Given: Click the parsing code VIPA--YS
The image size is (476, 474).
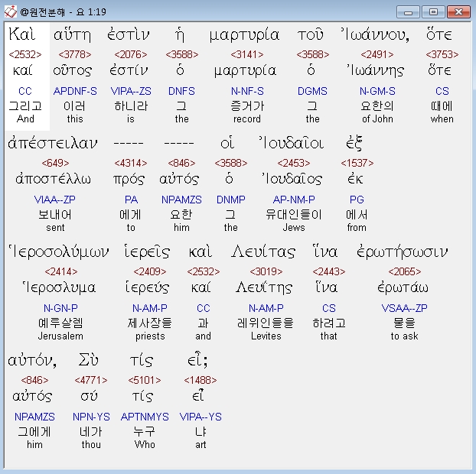Looking at the screenshot, I should [x=201, y=417].
